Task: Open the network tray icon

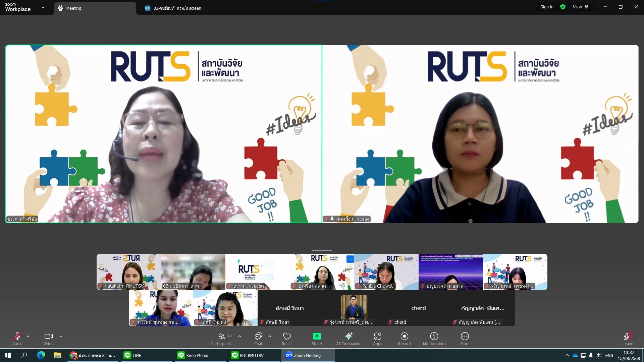Action: (583, 355)
